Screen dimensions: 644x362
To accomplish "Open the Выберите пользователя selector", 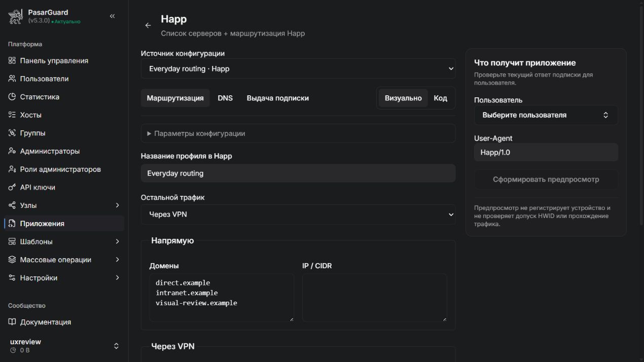I will (546, 115).
